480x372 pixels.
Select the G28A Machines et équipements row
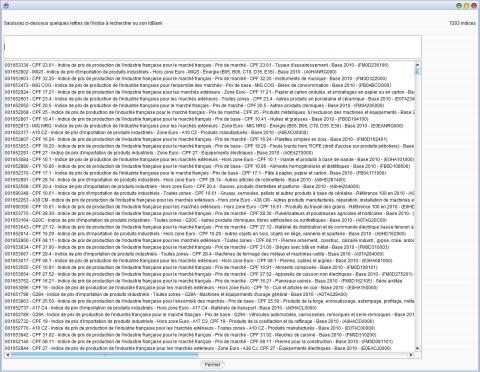209,294
